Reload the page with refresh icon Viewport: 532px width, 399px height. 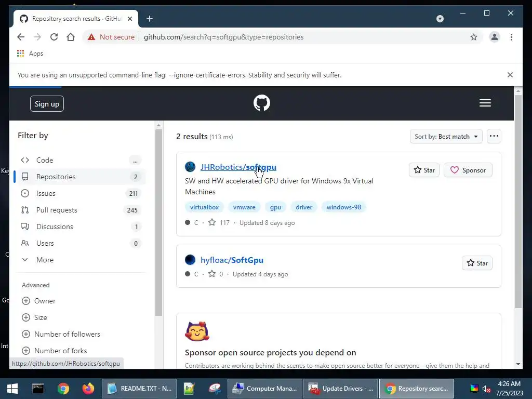pos(54,37)
